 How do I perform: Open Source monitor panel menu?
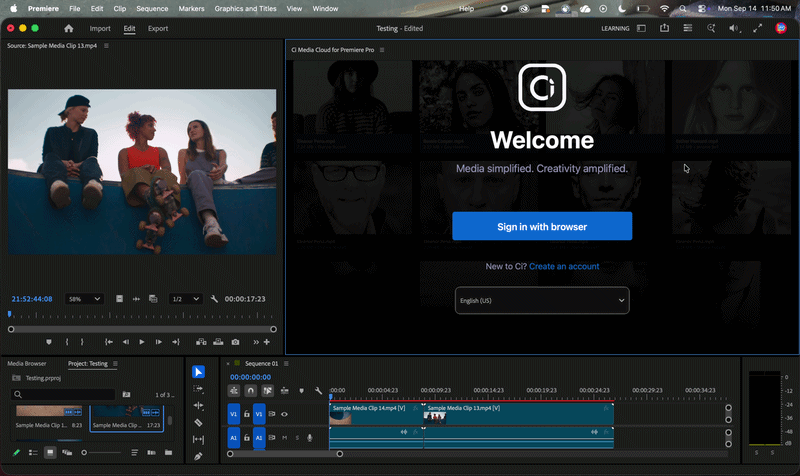pos(106,45)
